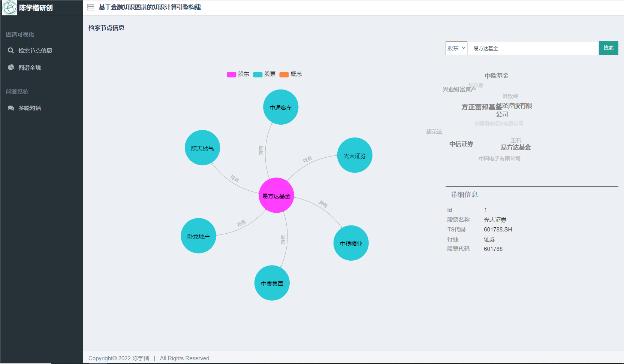Click 中国电子有限公司 in the word cloud
Viewport: 624px width, 364px height.
click(500, 158)
